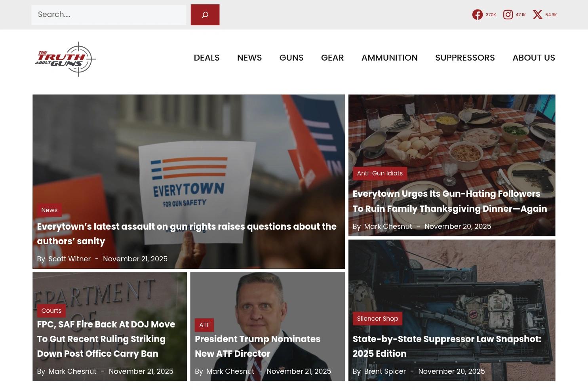Click the Silencer Shop category tag
The image size is (588, 392).
[377, 319]
